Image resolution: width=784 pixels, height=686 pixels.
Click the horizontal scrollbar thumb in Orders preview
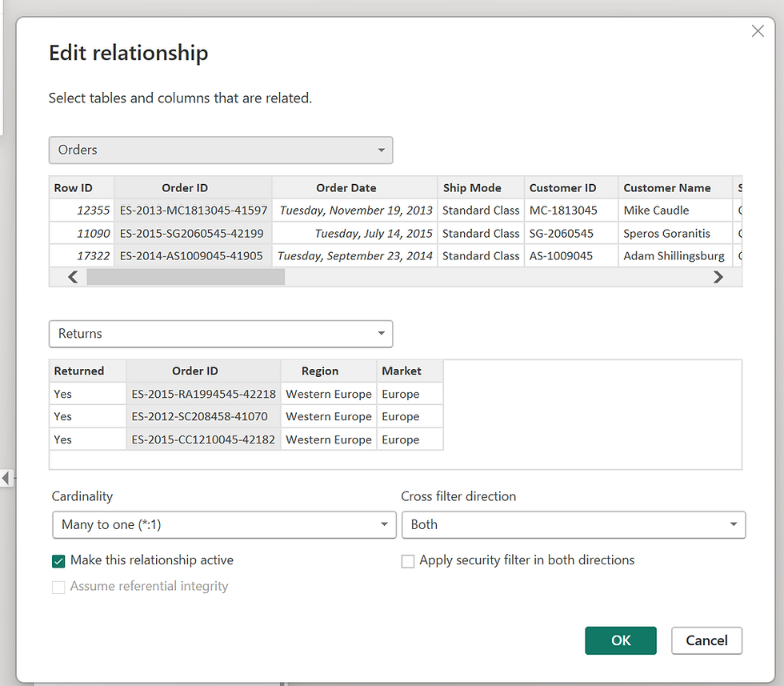(x=186, y=277)
